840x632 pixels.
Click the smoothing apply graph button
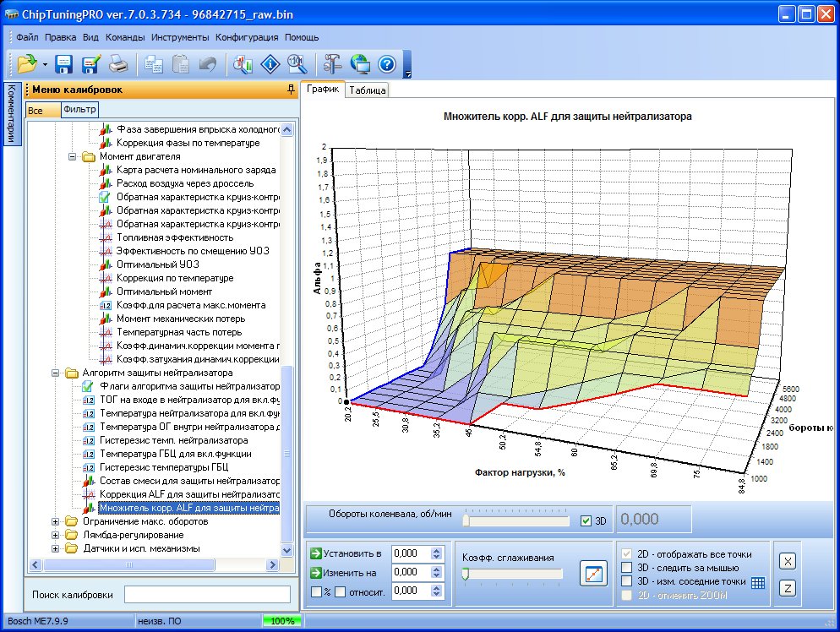point(593,574)
